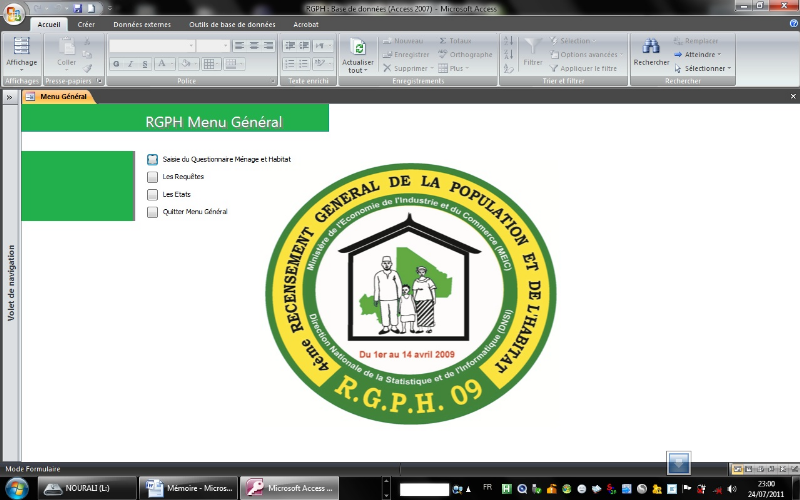The image size is (800, 500).
Task: Switch to the Accueil ribbon tab
Action: [x=49, y=24]
